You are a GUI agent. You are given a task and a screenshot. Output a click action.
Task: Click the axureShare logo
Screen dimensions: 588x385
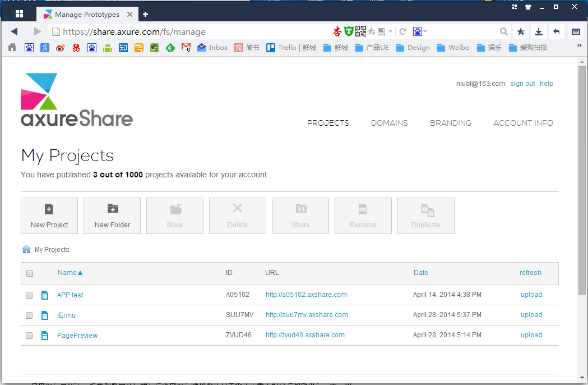point(77,100)
